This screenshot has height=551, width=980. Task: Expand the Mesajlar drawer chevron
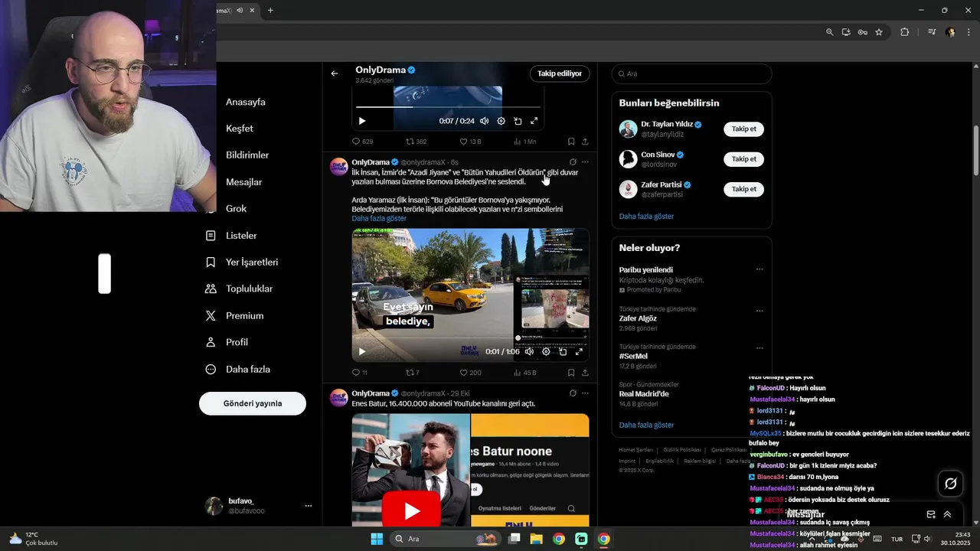pos(948,514)
